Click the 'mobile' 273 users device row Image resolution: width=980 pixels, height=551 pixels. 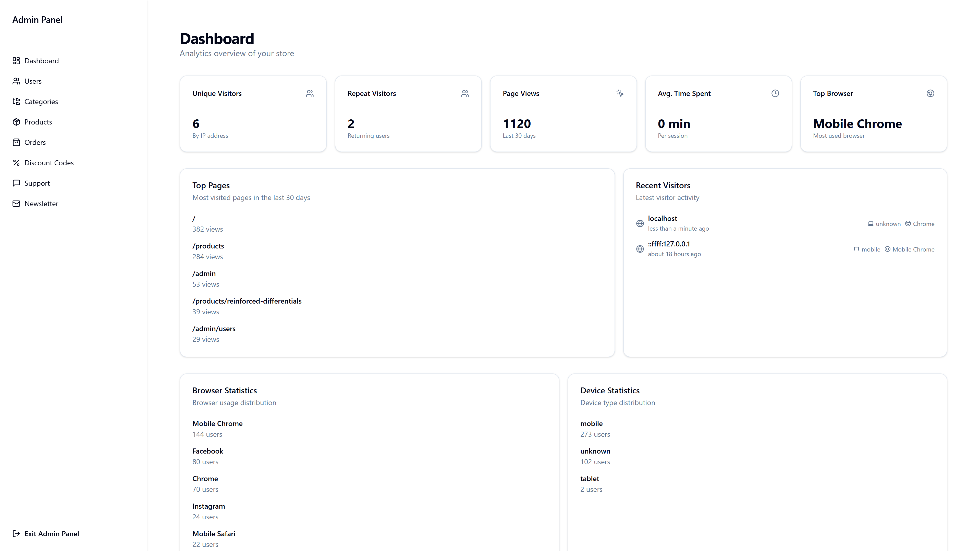(591, 424)
